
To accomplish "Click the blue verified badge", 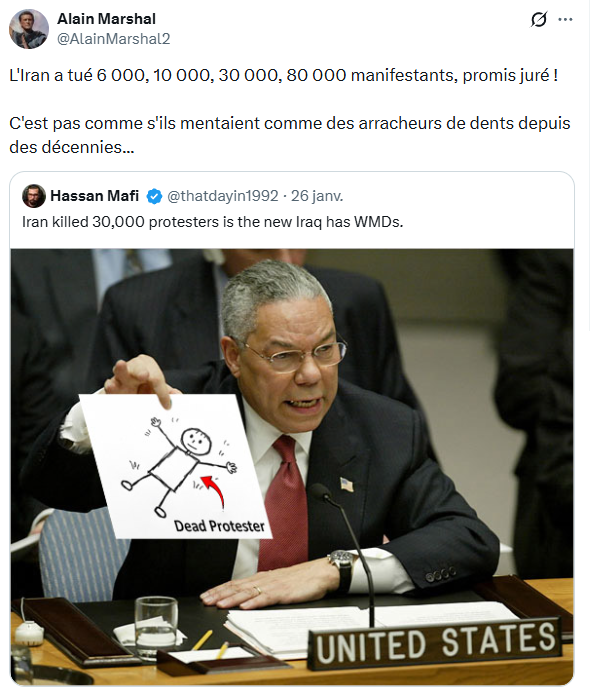I will [x=154, y=196].
